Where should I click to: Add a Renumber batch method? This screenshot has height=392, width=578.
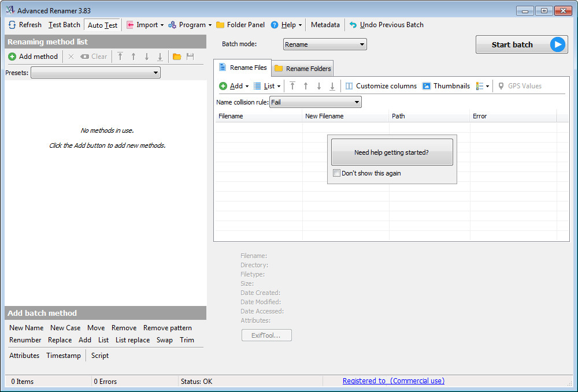point(25,339)
